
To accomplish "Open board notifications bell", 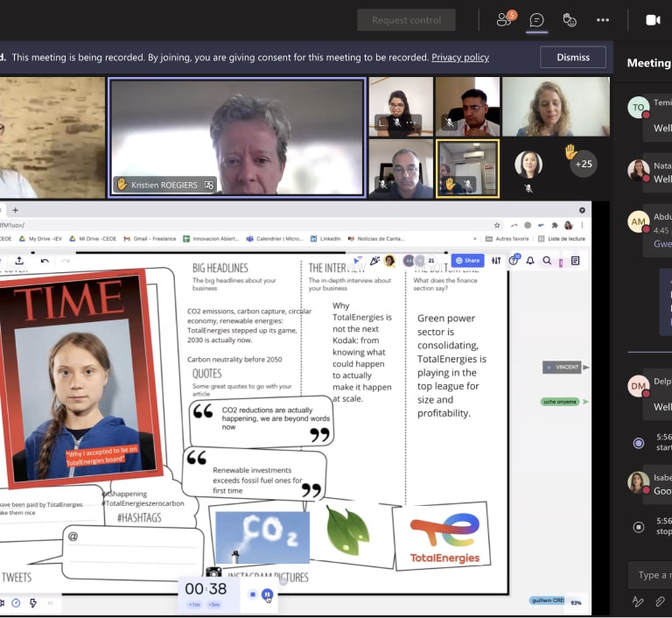I will tap(530, 261).
